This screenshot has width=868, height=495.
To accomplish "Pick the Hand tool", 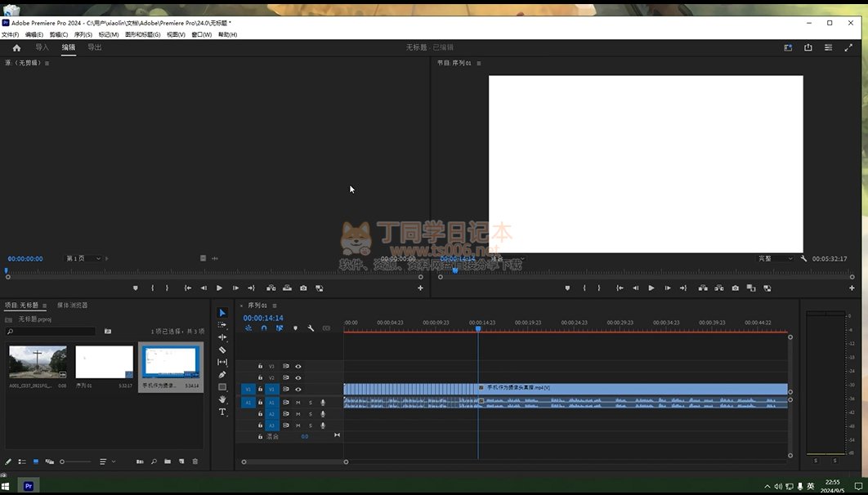I will click(x=222, y=399).
